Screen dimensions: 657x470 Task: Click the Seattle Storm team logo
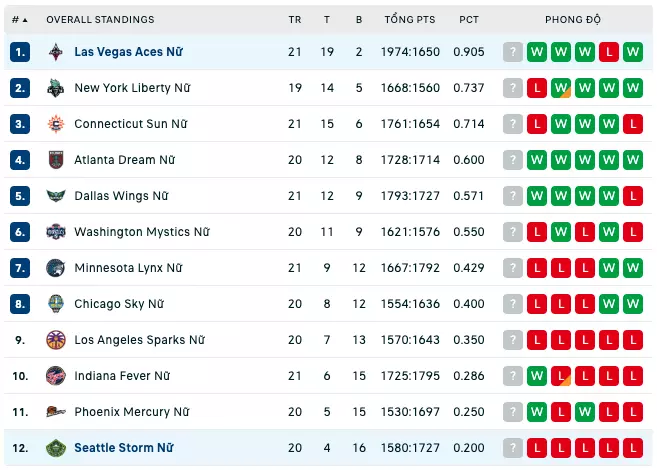tap(56, 448)
